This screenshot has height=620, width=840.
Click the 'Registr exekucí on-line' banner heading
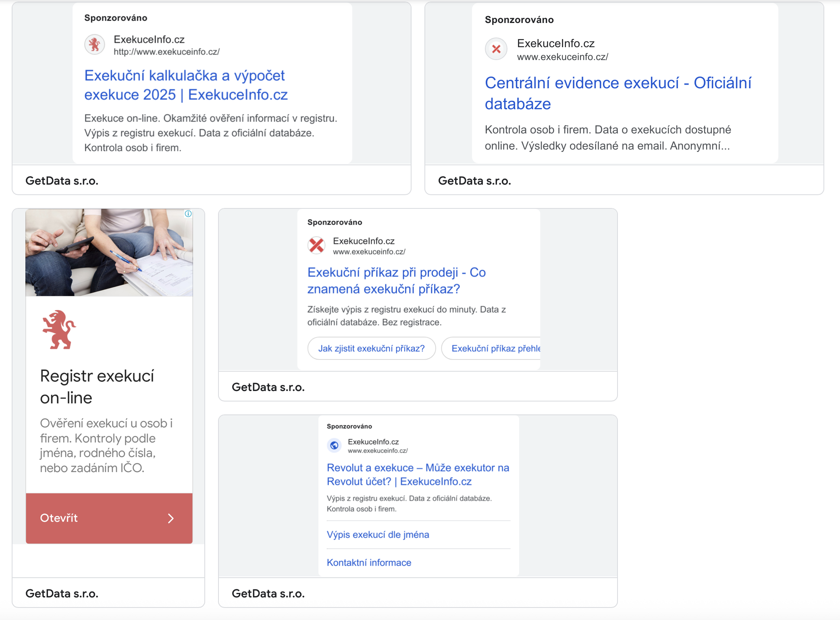coord(97,387)
